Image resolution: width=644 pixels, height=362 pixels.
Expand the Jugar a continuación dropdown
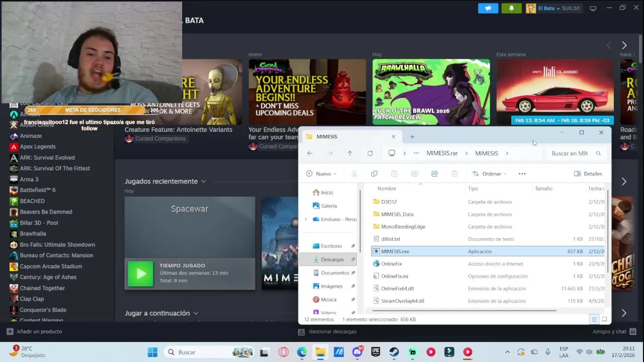[x=196, y=313]
